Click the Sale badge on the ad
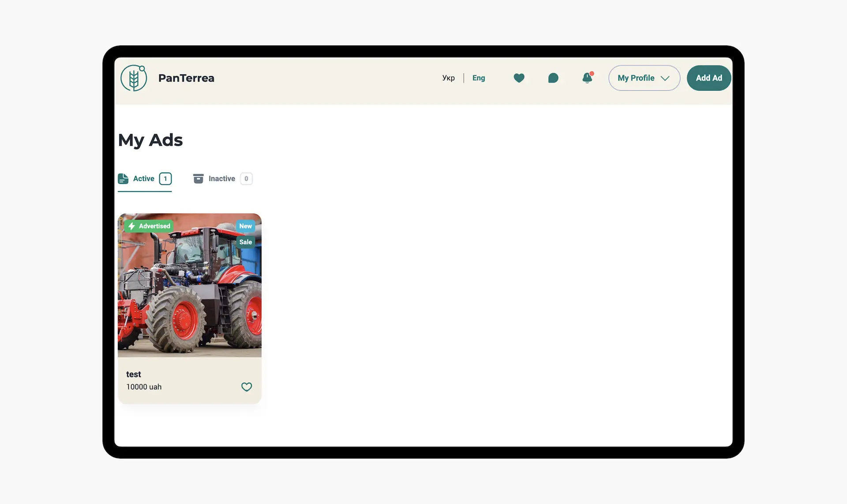 tap(245, 242)
